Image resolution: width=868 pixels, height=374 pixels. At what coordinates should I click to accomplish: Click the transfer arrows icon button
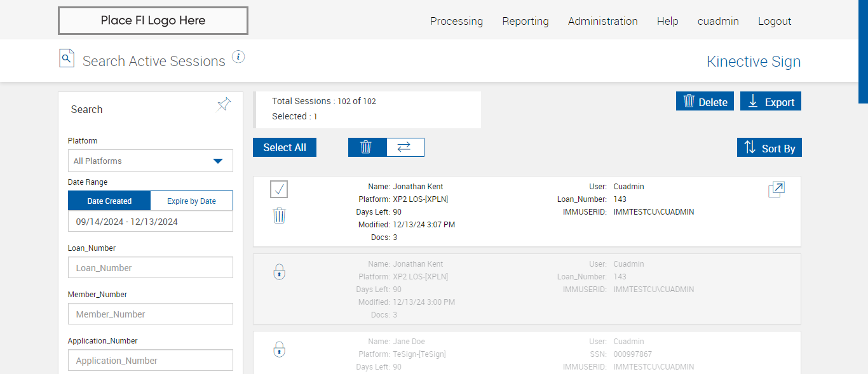[x=405, y=147]
